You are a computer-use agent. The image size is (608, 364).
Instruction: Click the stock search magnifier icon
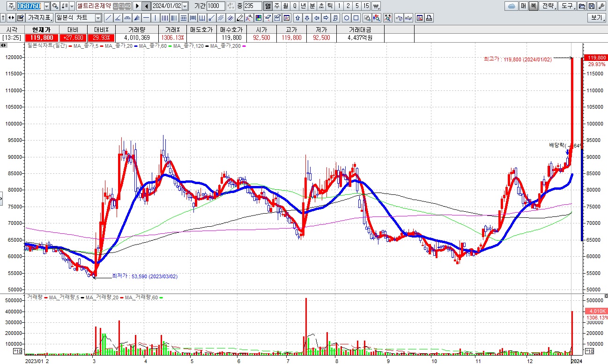[55, 6]
